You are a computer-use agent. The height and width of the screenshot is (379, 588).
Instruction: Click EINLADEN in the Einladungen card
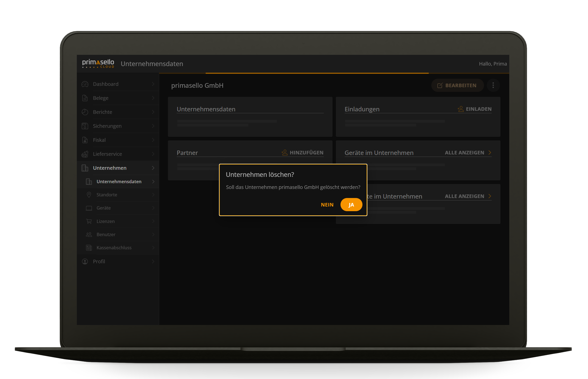475,109
